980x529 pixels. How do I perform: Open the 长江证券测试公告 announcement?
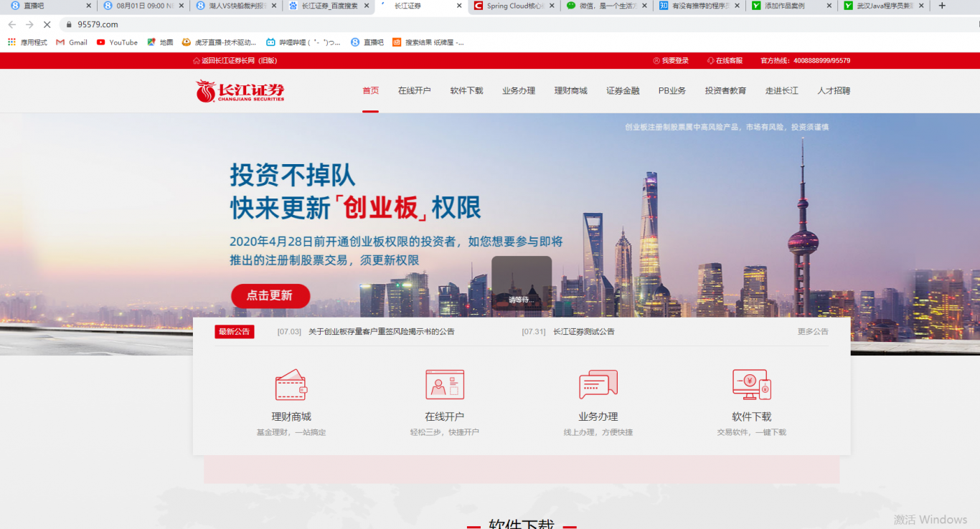(583, 332)
